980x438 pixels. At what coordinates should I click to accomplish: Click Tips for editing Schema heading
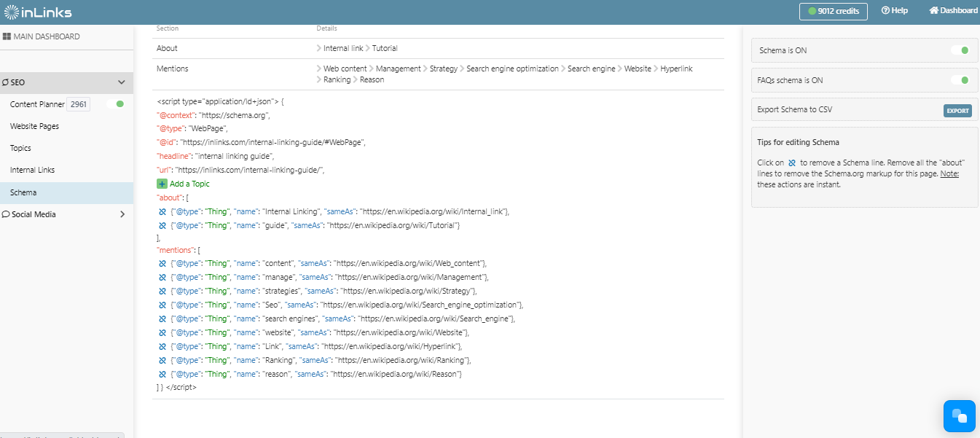pos(799,142)
